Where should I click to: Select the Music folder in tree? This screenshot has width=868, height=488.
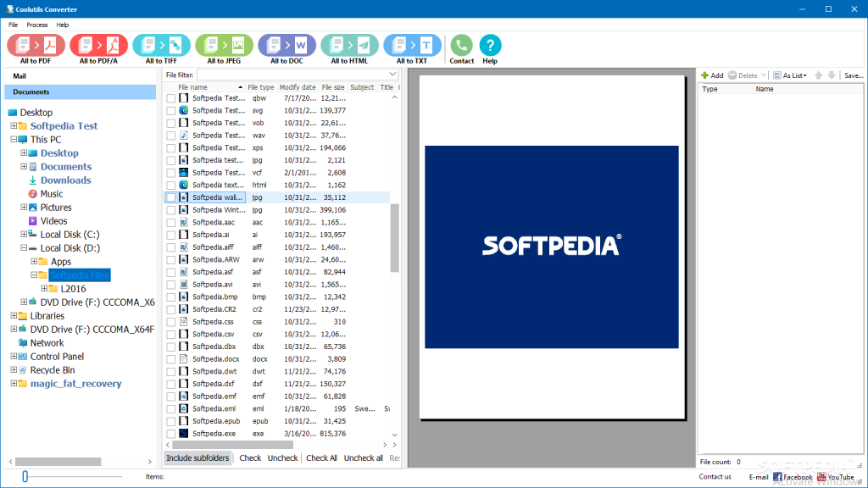point(52,194)
